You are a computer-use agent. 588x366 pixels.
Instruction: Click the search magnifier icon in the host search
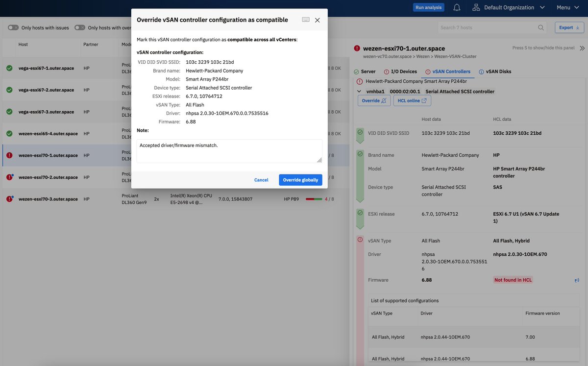(540, 27)
